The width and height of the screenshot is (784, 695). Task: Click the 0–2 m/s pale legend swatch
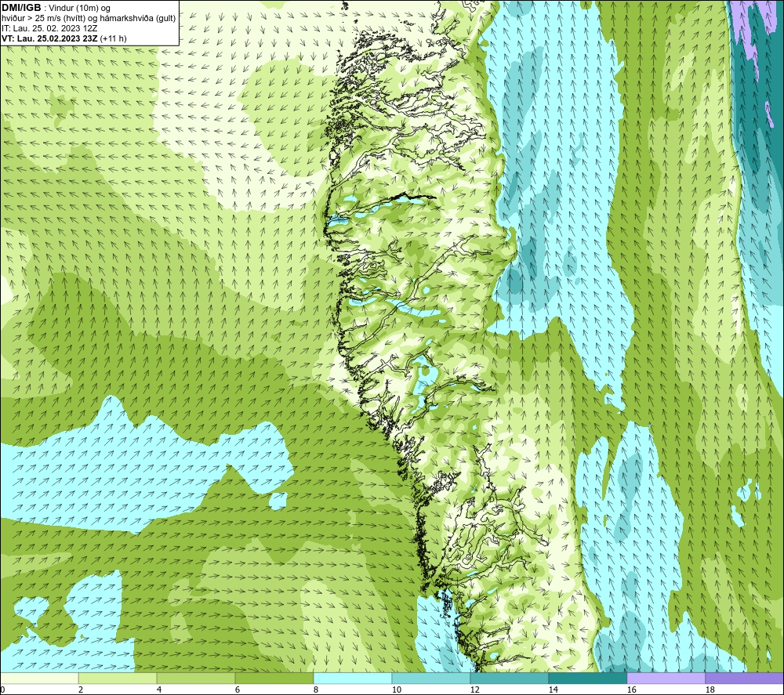[39, 678]
